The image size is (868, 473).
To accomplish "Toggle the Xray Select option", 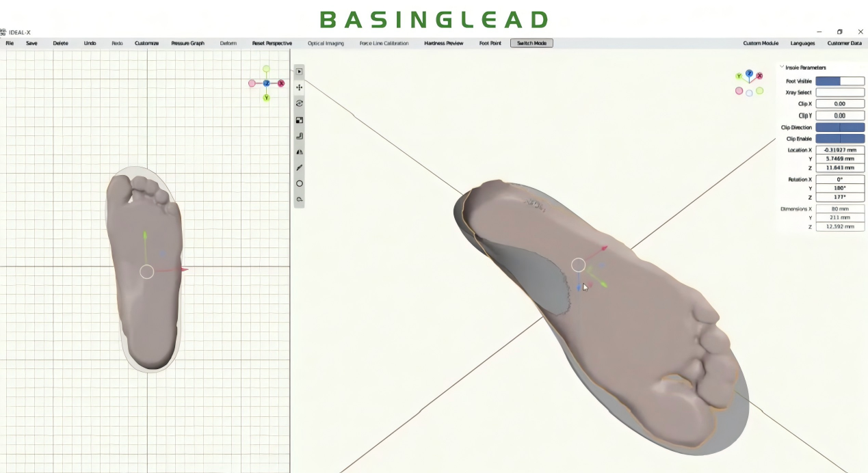I will click(839, 92).
